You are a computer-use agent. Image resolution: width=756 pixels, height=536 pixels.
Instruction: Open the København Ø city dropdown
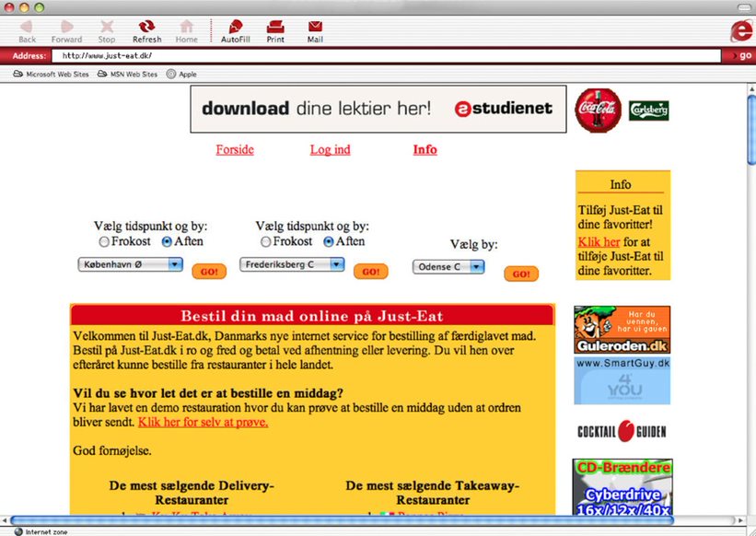coord(131,264)
